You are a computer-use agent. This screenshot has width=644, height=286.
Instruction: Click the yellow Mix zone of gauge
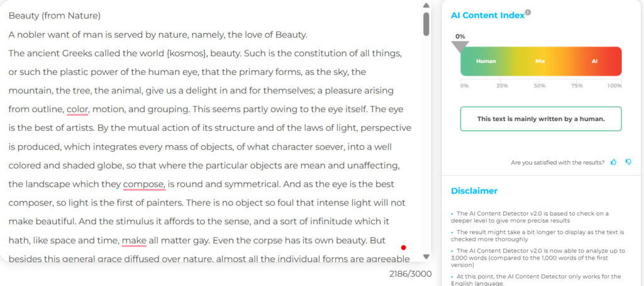click(540, 61)
